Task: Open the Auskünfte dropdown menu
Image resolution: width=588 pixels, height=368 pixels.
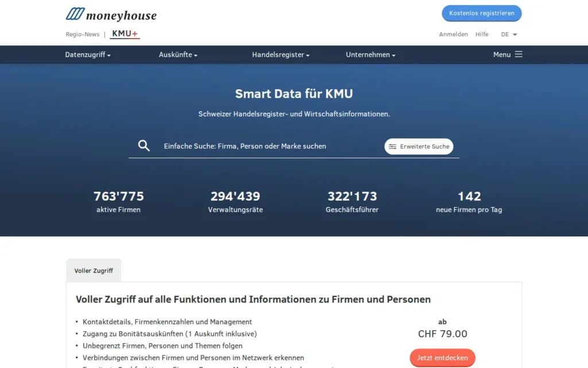Action: [178, 55]
